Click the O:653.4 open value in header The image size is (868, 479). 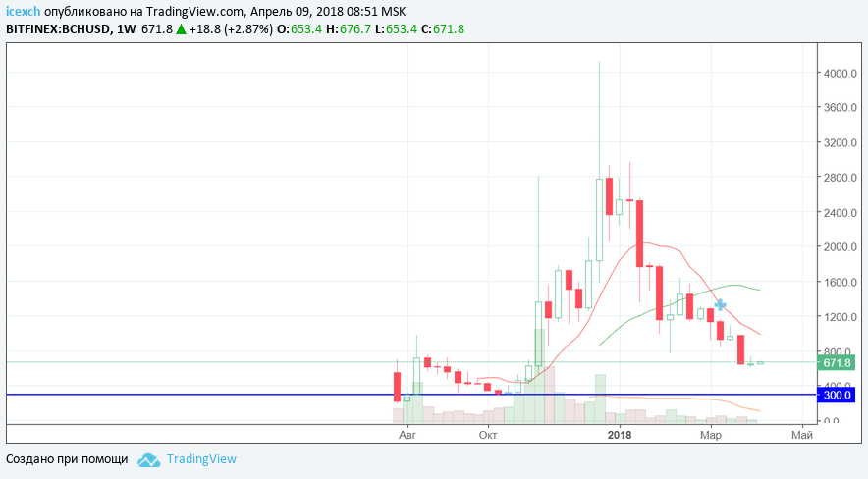click(298, 29)
